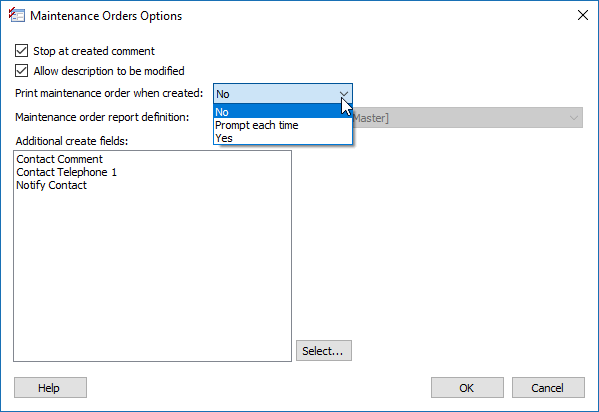
Task: Click empty area of additional create fields list
Action: [153, 275]
